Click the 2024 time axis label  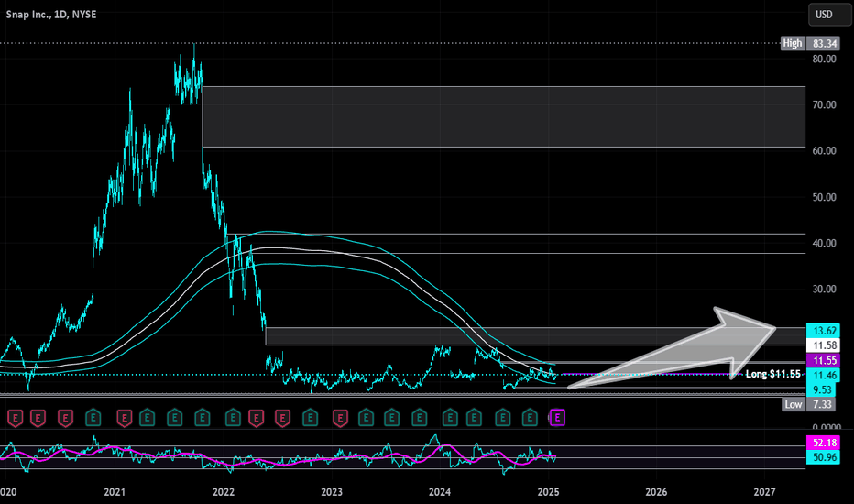440,492
